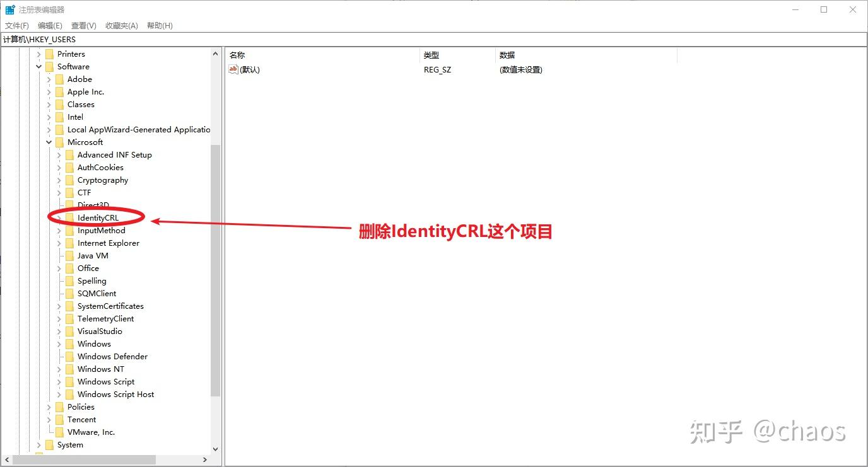
Task: Open the 收藏夹(A) menu
Action: 121,26
